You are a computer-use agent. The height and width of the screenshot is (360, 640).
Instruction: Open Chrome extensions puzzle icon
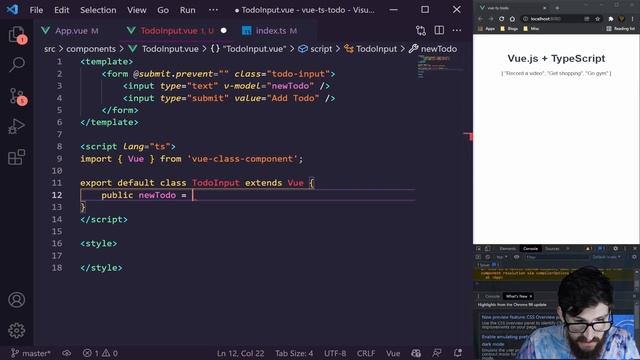pyautogui.click(x=611, y=19)
